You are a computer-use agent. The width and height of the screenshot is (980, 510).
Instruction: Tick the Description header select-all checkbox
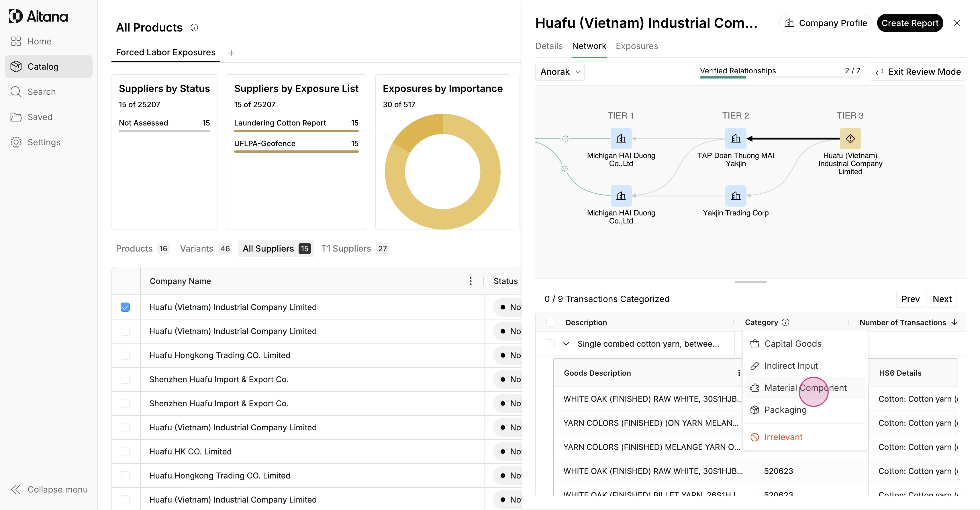pyautogui.click(x=550, y=323)
